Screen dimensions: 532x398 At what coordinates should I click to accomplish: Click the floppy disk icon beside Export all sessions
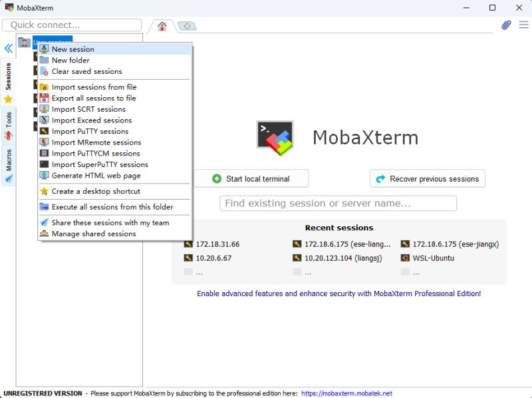tap(44, 98)
